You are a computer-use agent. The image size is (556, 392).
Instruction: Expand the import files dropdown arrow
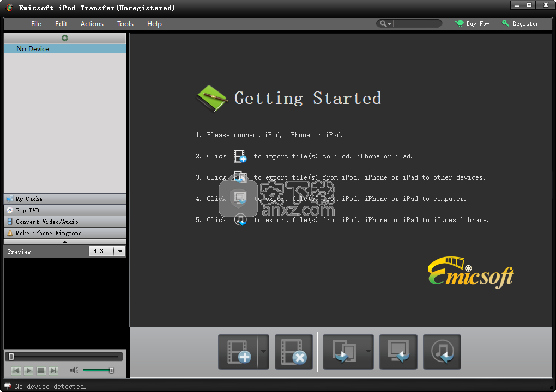pyautogui.click(x=263, y=352)
